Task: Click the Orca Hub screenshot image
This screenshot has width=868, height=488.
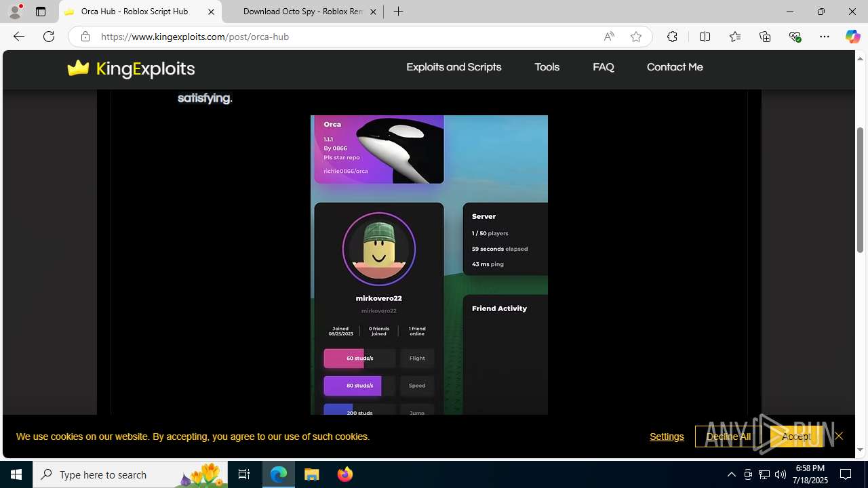Action: [x=429, y=265]
